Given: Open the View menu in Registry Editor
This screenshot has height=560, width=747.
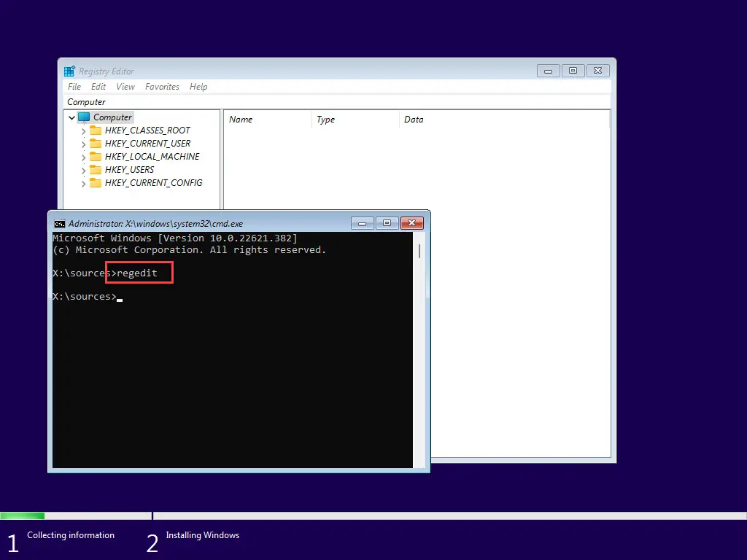Looking at the screenshot, I should (125, 87).
